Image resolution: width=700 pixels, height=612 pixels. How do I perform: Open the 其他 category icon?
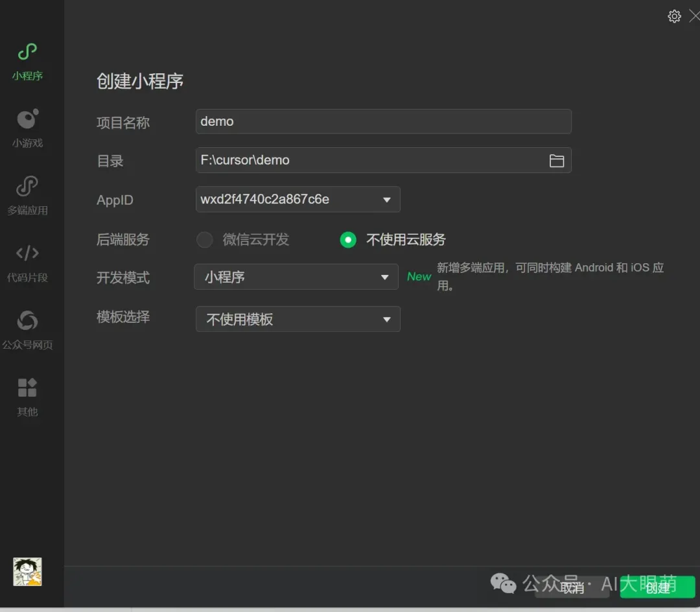pos(27,388)
